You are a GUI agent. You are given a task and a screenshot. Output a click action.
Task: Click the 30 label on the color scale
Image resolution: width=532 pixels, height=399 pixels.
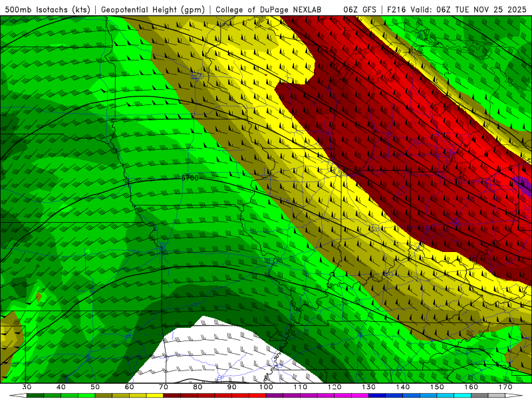[27, 387]
